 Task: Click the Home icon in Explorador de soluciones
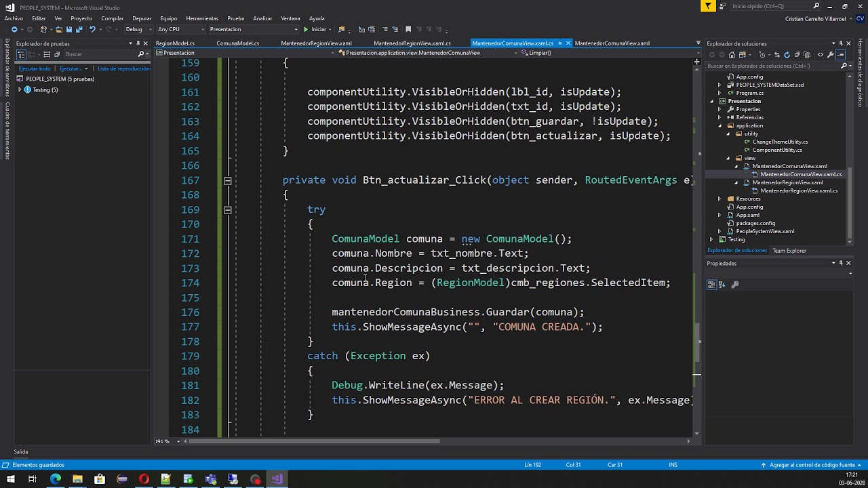click(x=732, y=55)
